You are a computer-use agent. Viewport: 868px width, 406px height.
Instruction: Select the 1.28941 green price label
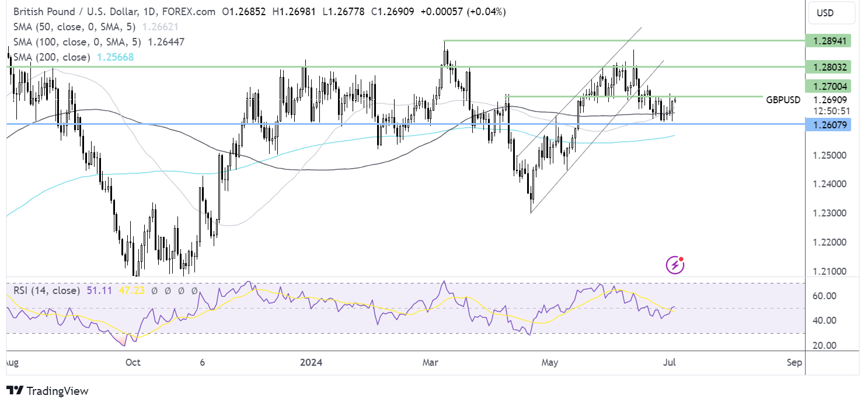[x=828, y=41]
